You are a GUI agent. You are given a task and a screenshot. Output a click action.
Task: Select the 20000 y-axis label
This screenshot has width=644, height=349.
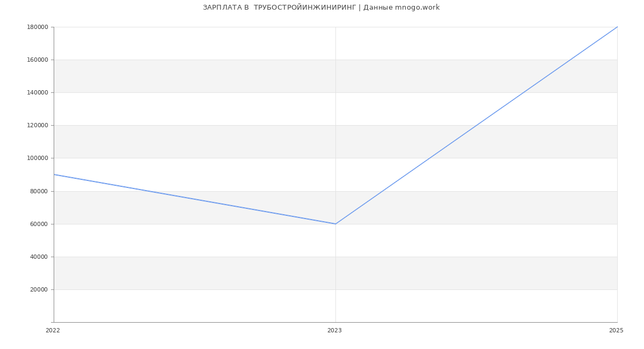pyautogui.click(x=39, y=289)
